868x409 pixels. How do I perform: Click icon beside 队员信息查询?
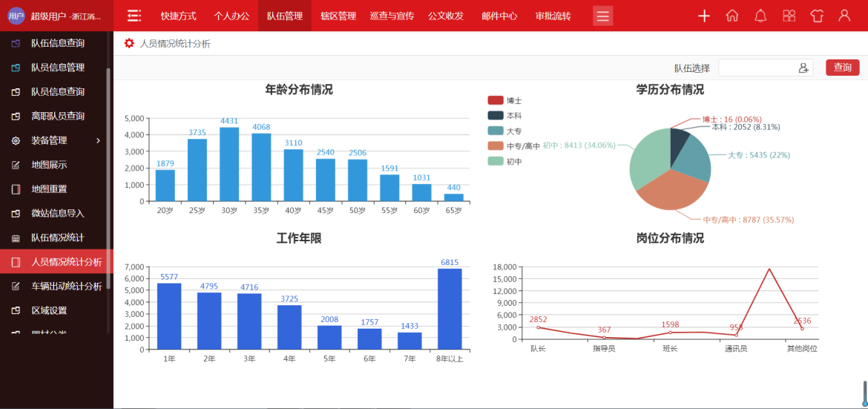16,92
